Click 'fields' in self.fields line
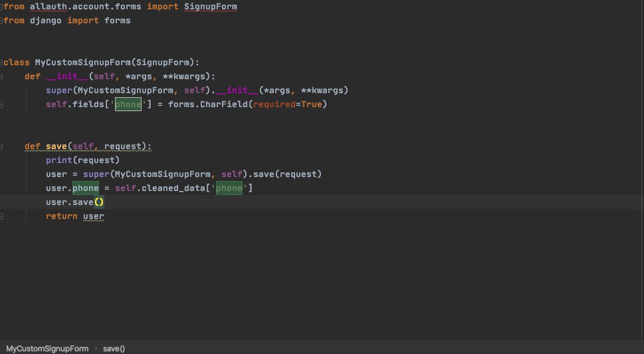Viewport: 644px width, 354px height. 88,104
